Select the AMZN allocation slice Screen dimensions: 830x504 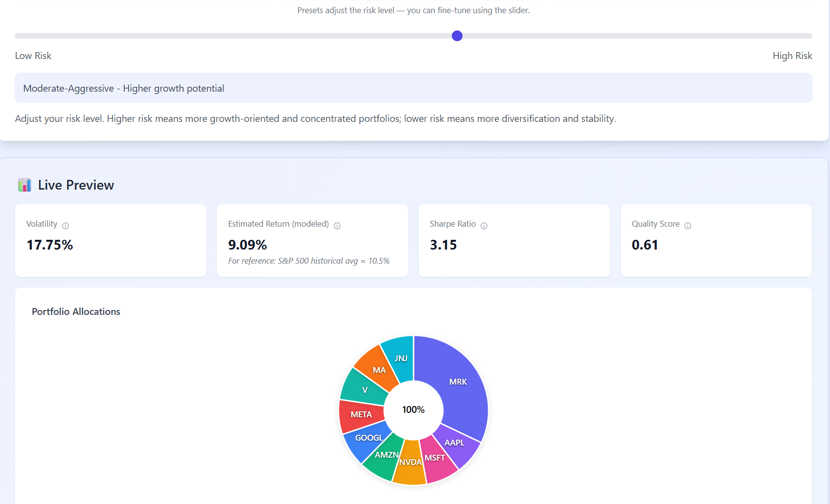click(386, 455)
